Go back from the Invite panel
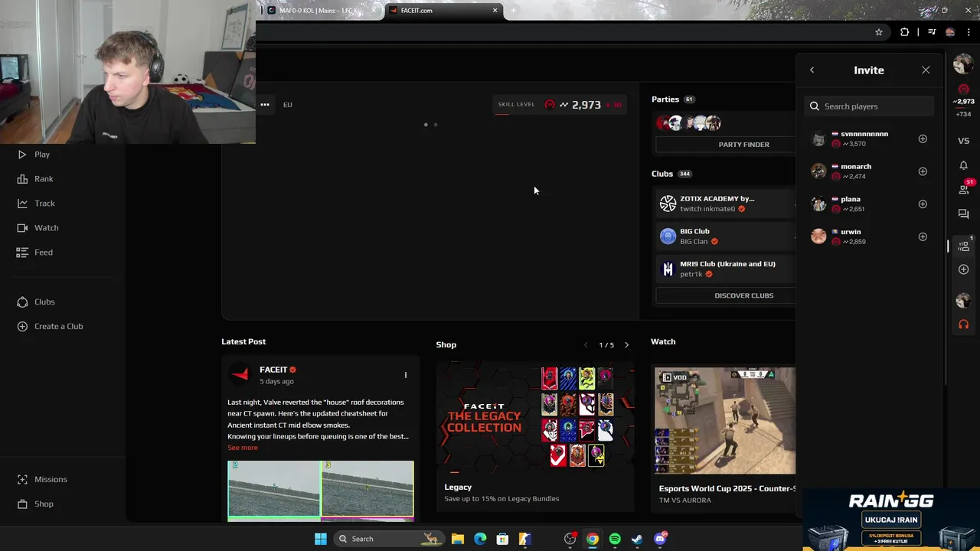 812,70
